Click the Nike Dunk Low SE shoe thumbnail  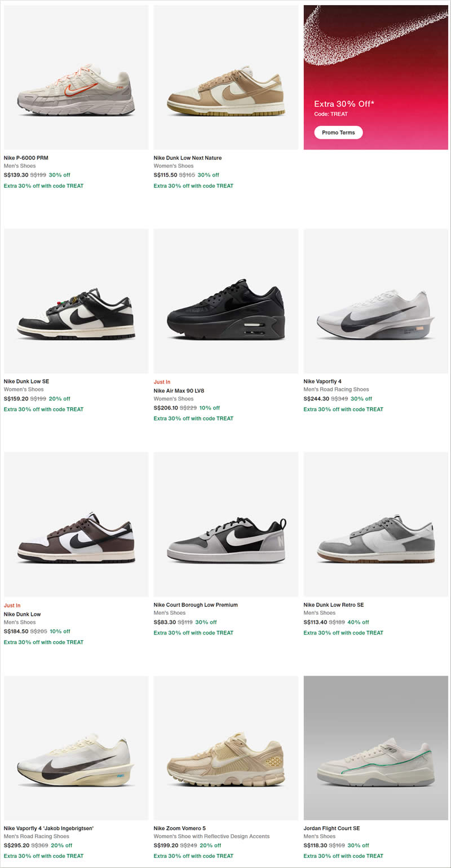pyautogui.click(x=76, y=301)
